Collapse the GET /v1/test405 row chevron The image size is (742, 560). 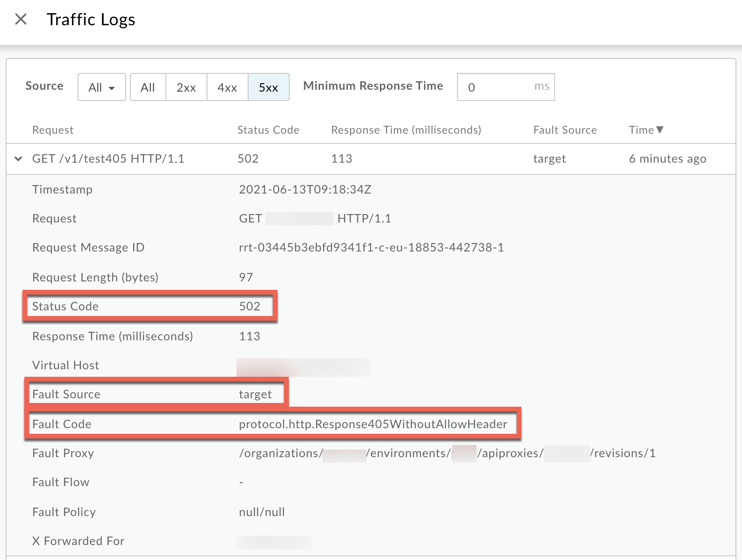18,159
